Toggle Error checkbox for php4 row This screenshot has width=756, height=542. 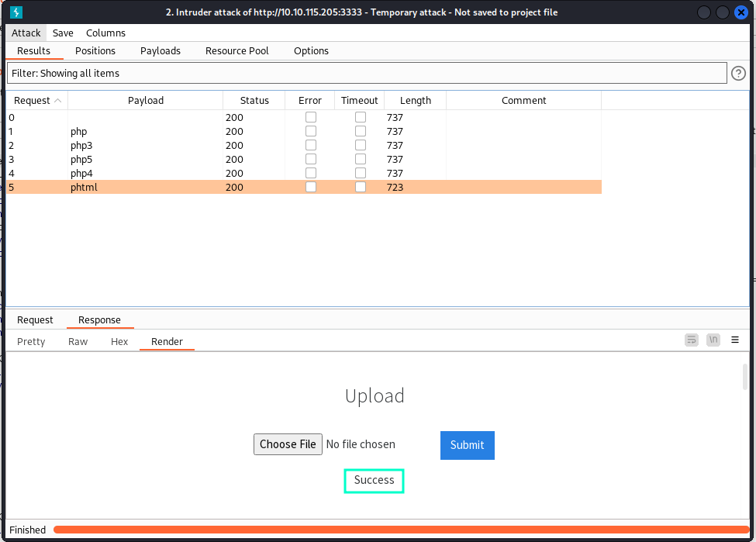pos(311,173)
